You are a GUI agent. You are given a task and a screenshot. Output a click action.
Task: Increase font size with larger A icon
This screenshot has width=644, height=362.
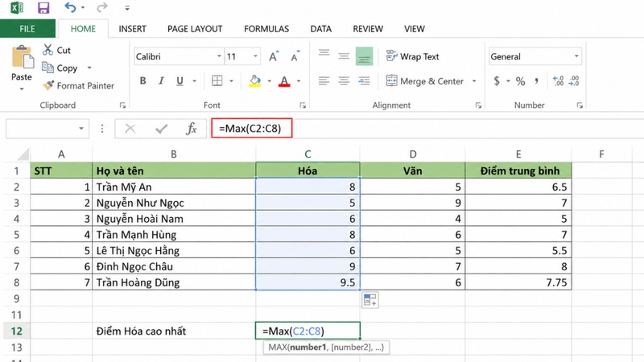(x=274, y=56)
